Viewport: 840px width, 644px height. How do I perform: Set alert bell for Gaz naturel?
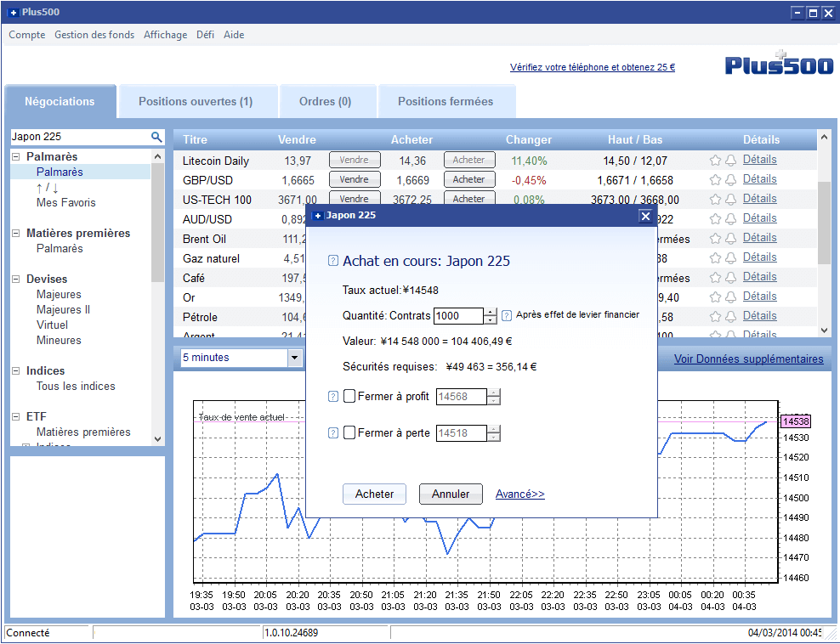[x=730, y=258]
